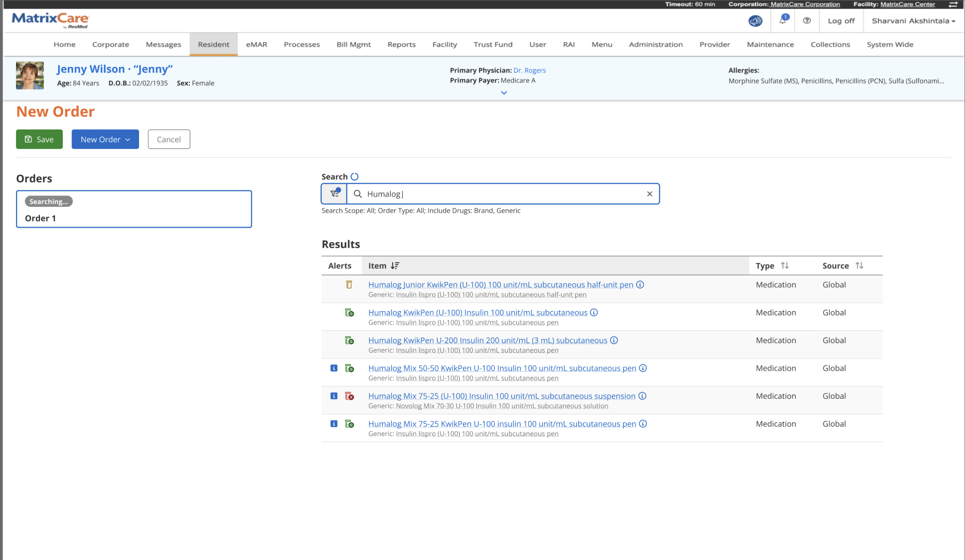The width and height of the screenshot is (965, 560).
Task: Open the System Wide menu
Action: [x=890, y=45]
